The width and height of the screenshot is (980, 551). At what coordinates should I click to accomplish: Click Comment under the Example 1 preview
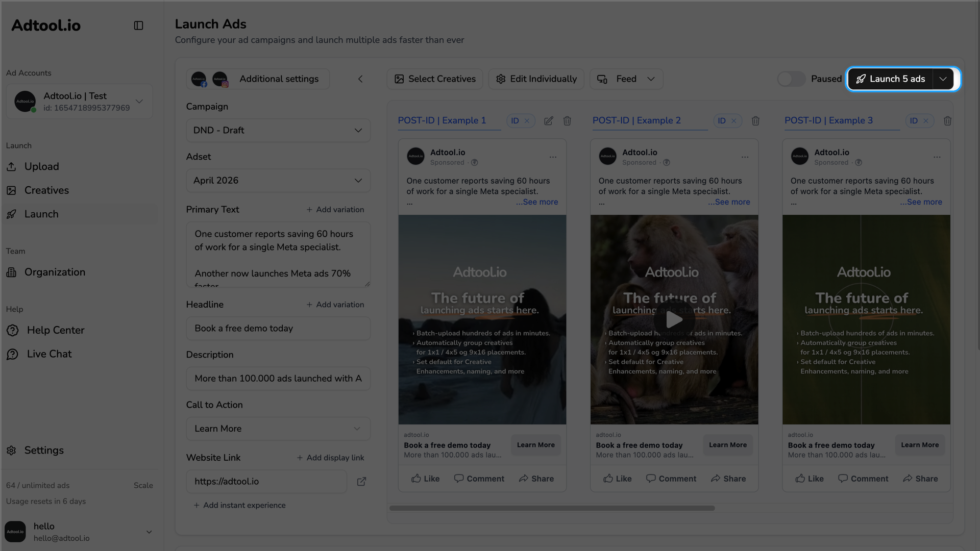[479, 479]
